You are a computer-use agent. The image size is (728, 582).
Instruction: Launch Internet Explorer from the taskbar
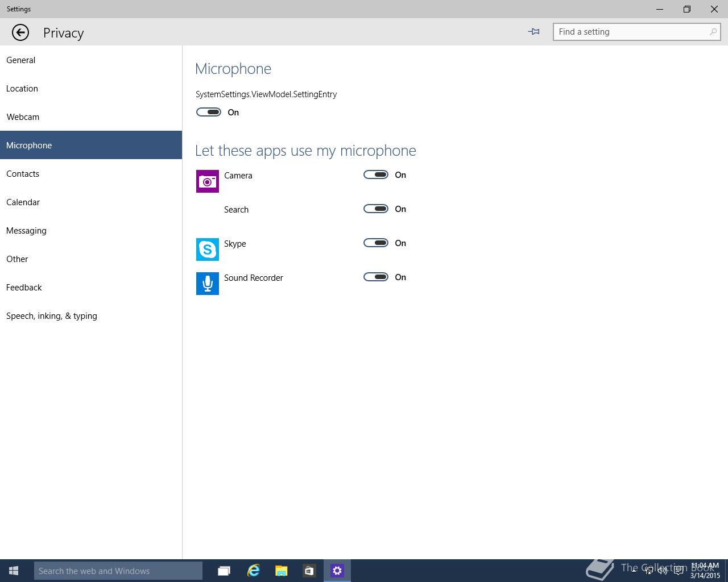(253, 571)
